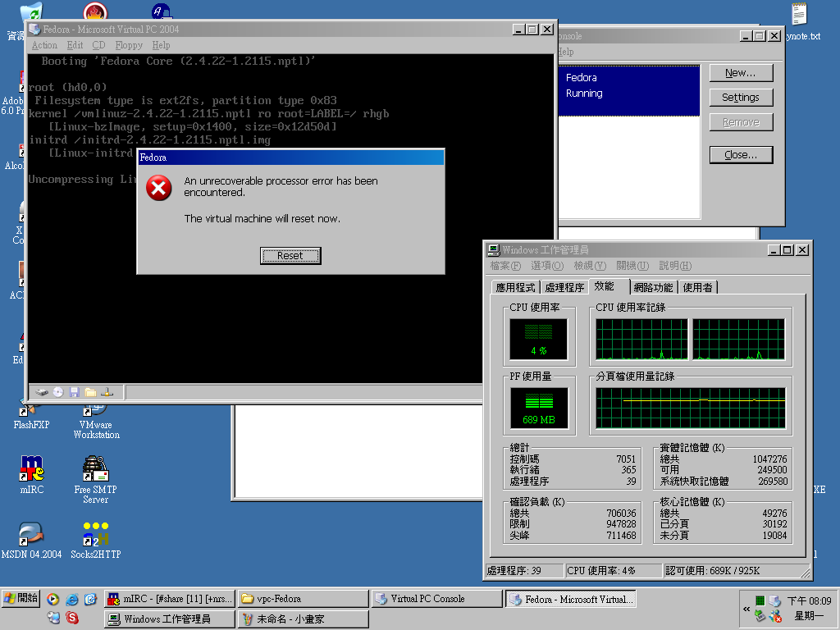
Task: Click the Remove button in the Virtual PC Console
Action: [x=741, y=122]
